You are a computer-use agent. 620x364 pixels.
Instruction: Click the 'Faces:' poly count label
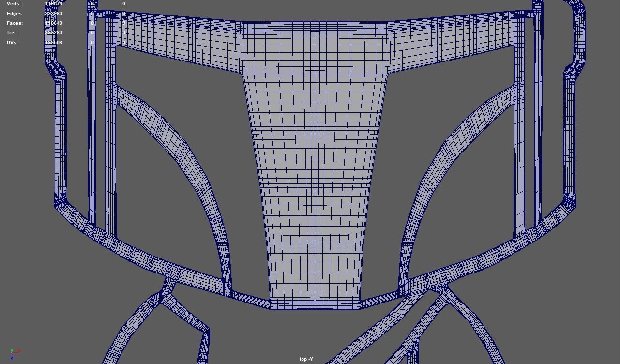[x=15, y=23]
